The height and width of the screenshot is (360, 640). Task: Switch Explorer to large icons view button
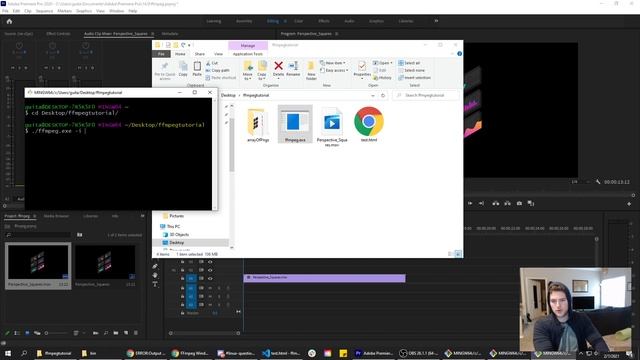(458, 254)
